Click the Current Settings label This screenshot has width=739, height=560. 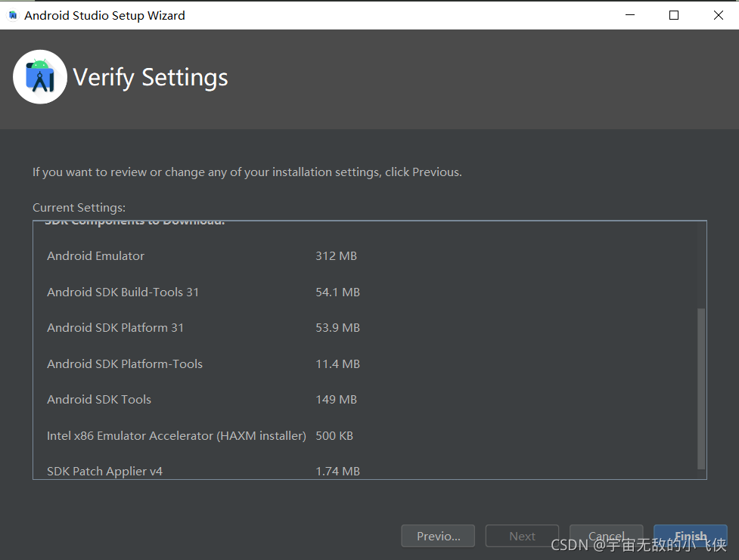pyautogui.click(x=79, y=208)
